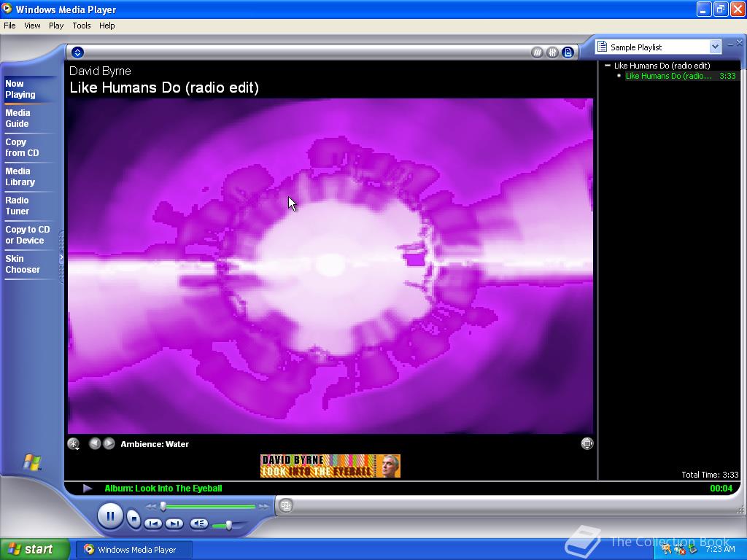
Task: Click the first system tray icon
Action: point(666,550)
